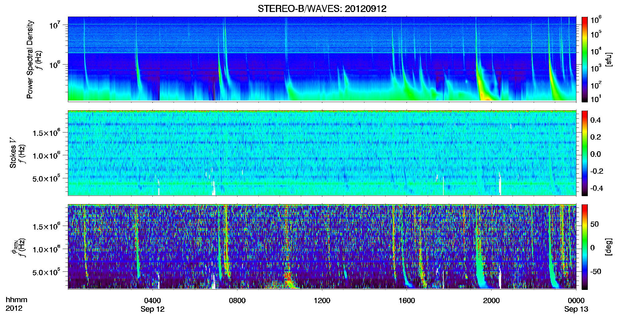Click the 2000 time axis label

491,301
